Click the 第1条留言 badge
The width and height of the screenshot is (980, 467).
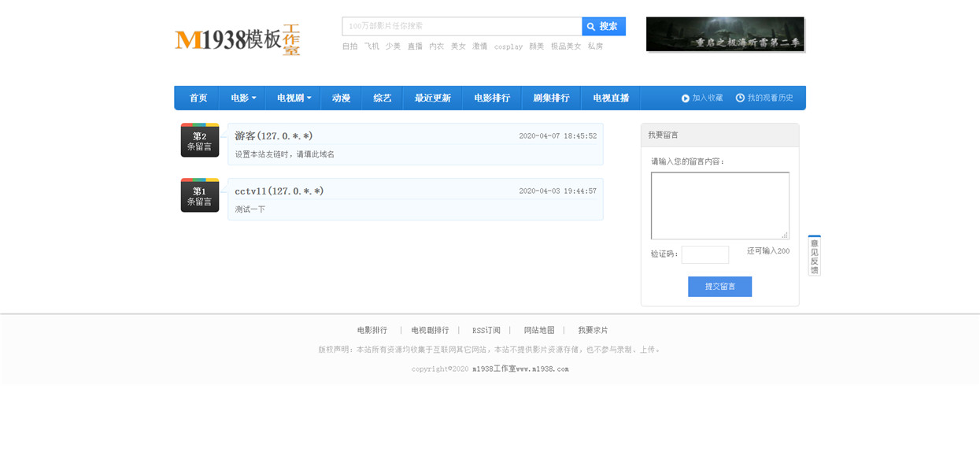[x=200, y=195]
